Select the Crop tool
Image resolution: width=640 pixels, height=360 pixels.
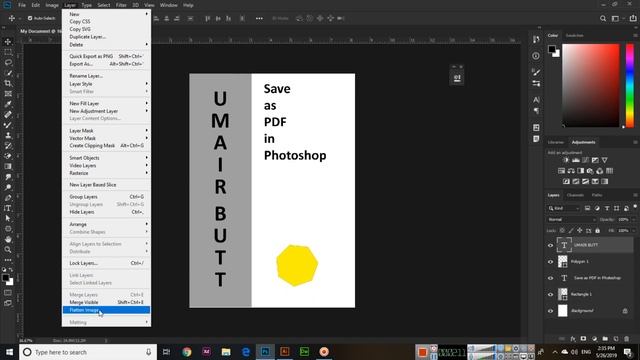point(8,83)
